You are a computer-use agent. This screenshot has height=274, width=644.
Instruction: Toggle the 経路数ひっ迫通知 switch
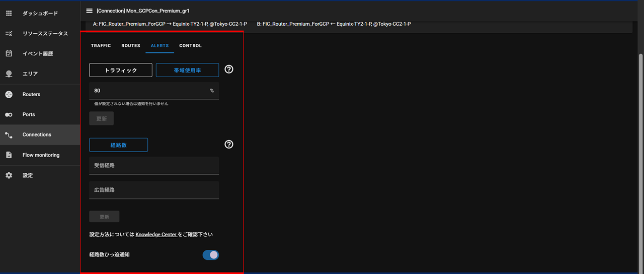[211, 255]
